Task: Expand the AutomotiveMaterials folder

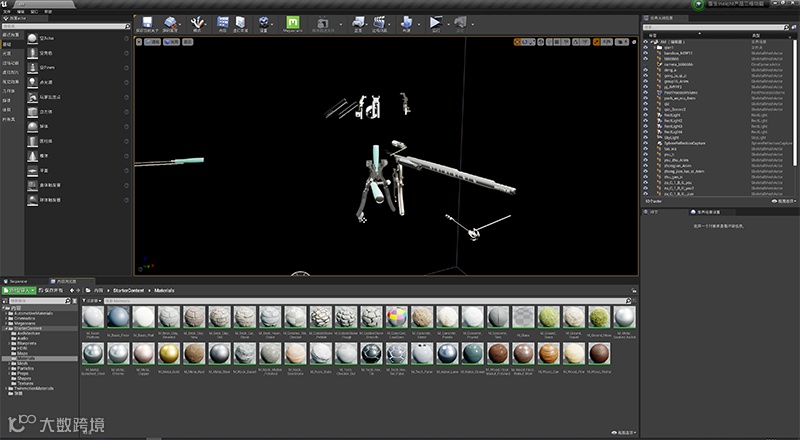Action: click(x=6, y=313)
